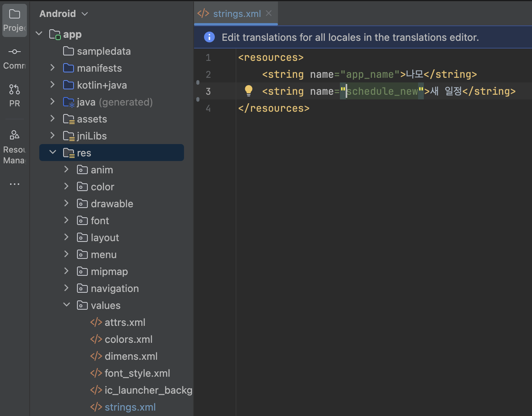This screenshot has height=416, width=532.
Task: Open the Android project view dropdown
Action: [64, 13]
